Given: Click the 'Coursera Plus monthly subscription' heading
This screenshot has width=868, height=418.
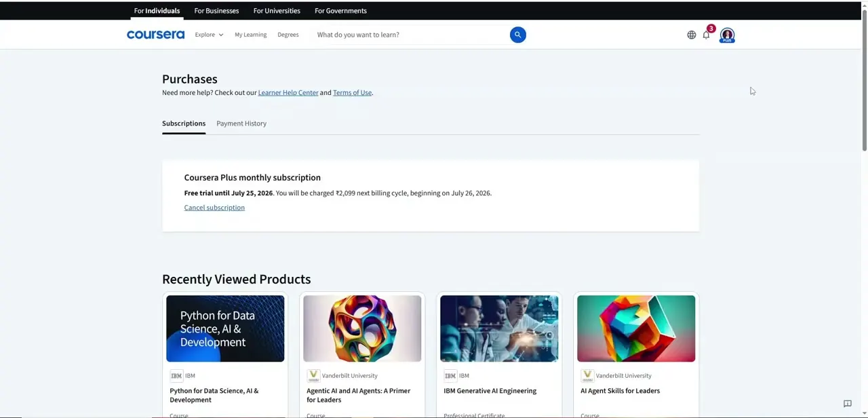Looking at the screenshot, I should [252, 178].
